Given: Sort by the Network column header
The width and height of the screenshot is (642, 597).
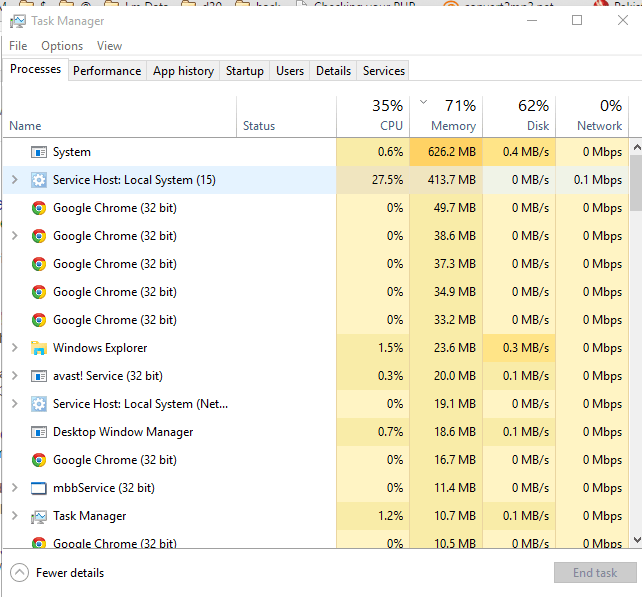Looking at the screenshot, I should tap(592, 117).
